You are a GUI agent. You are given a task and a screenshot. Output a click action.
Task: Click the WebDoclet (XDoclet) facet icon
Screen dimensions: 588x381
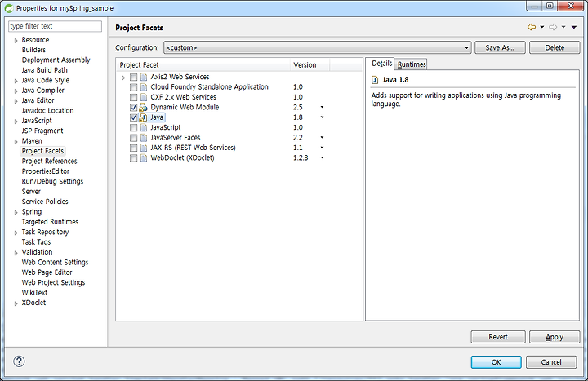tap(144, 157)
